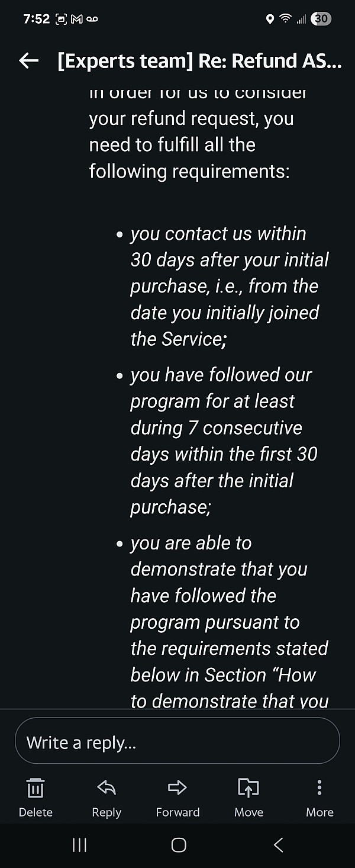
Task: Tap the voicemail icon in the status bar
Action: (x=92, y=19)
